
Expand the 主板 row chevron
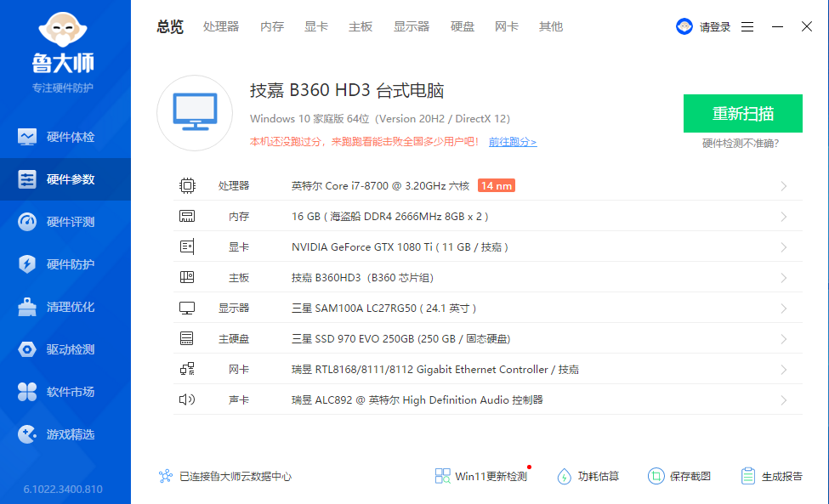click(784, 278)
